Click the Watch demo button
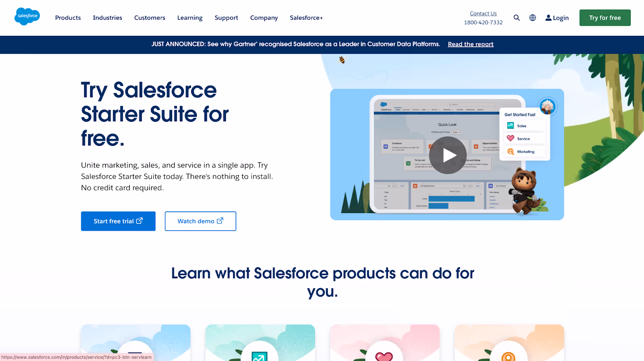This screenshot has height=361, width=644. point(200,221)
